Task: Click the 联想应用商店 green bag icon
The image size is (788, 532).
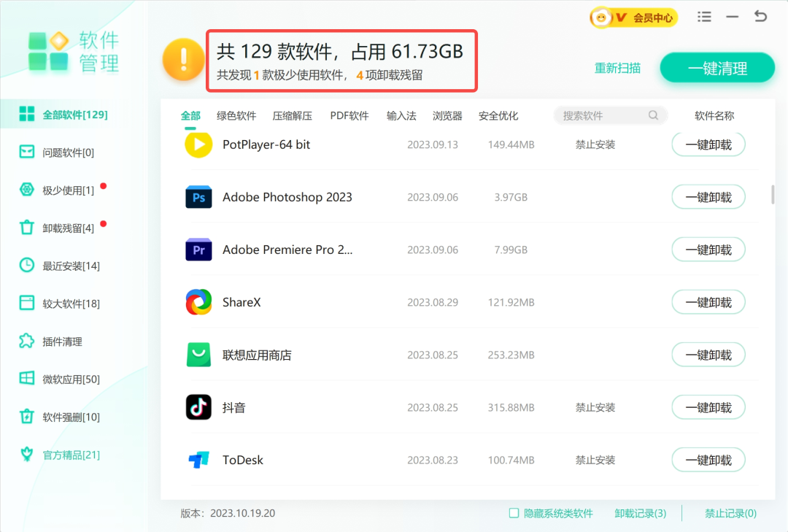Action: coord(198,355)
